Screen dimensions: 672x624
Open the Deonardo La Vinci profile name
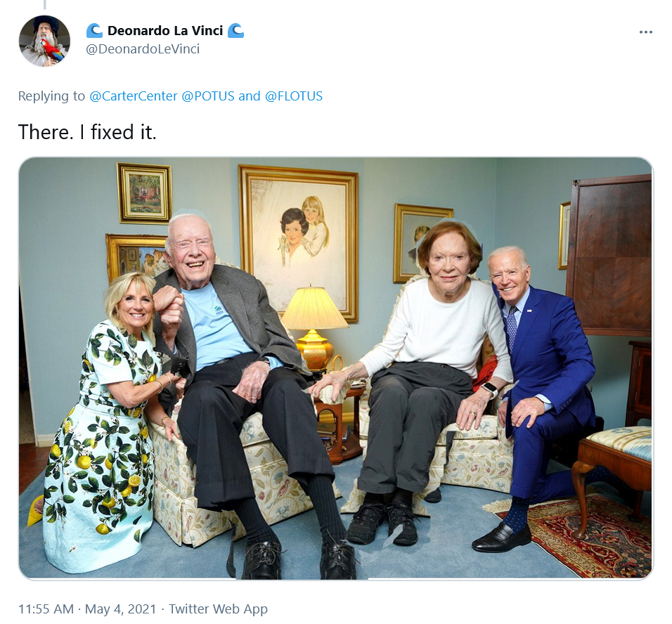165,31
